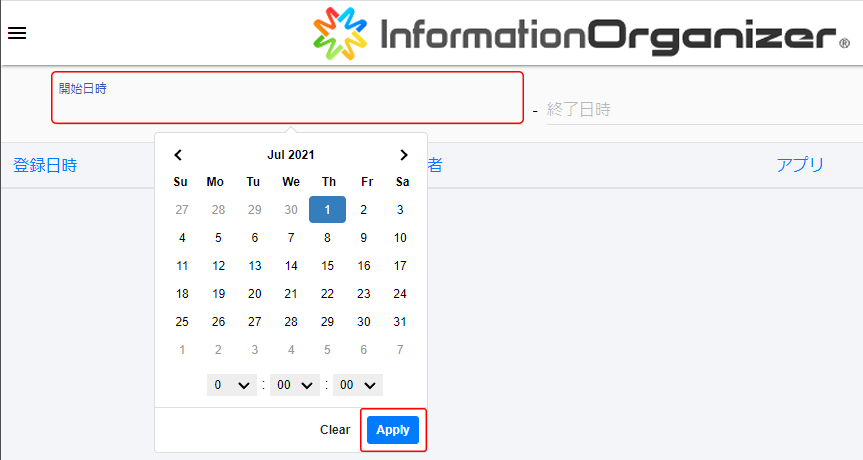Click the 終了日時 end date field
Screen dimensions: 863x460
(x=700, y=109)
